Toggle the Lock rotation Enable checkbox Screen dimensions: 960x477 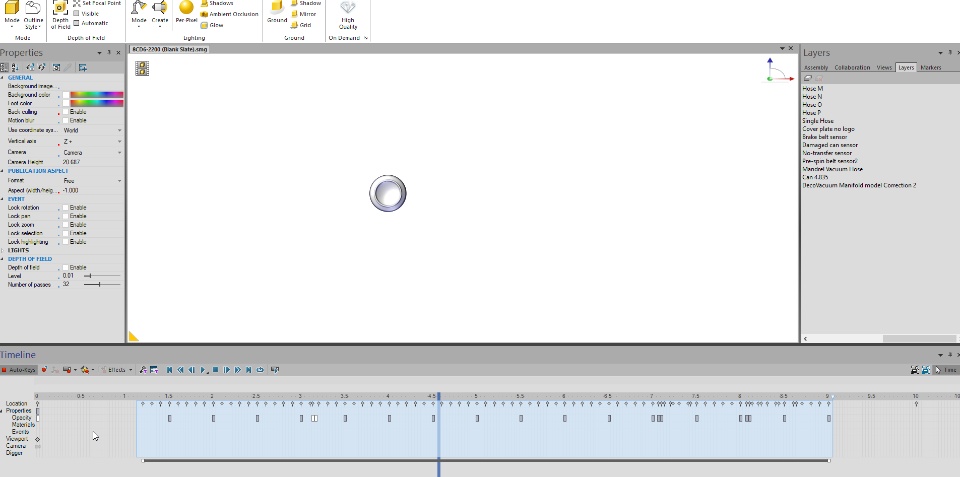(x=66, y=208)
